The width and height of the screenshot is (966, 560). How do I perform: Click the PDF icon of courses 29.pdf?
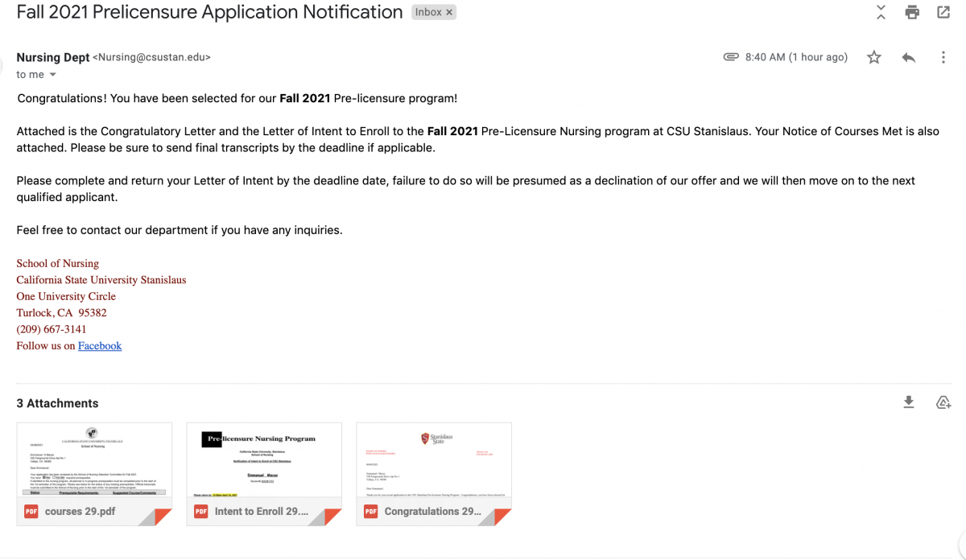coord(31,511)
